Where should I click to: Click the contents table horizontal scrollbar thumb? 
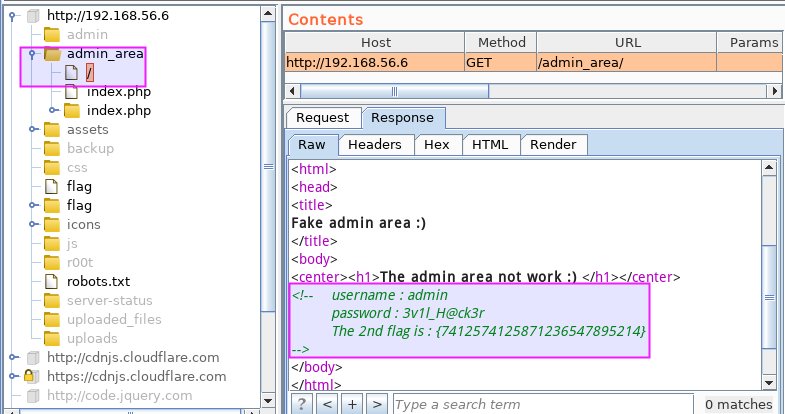[x=394, y=91]
